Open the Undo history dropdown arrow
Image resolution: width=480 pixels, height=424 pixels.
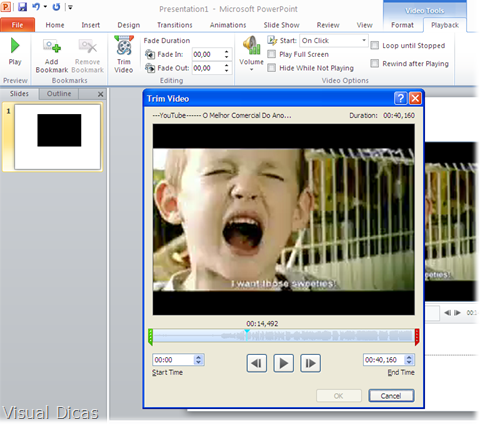(x=45, y=7)
